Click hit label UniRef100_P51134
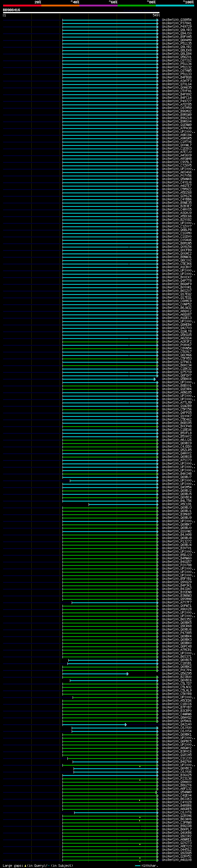 [x=177, y=64]
